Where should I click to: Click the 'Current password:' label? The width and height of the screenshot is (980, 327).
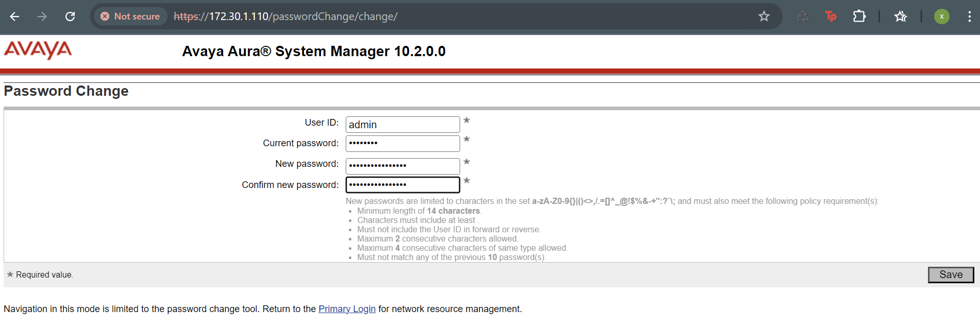point(300,143)
